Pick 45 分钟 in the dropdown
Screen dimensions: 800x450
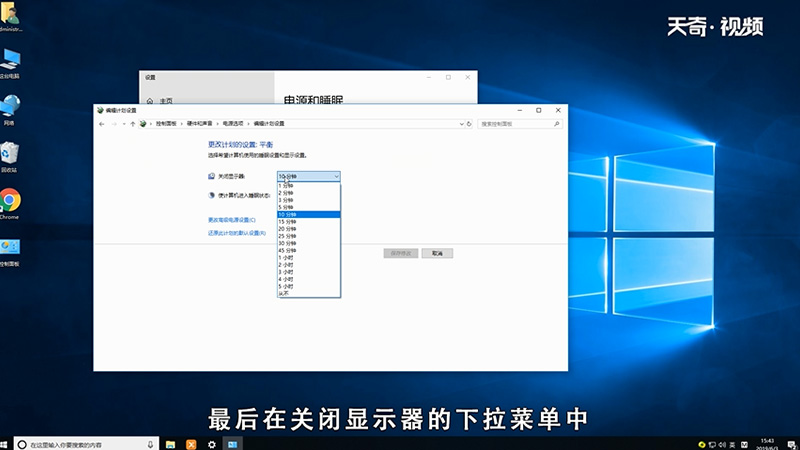309,251
